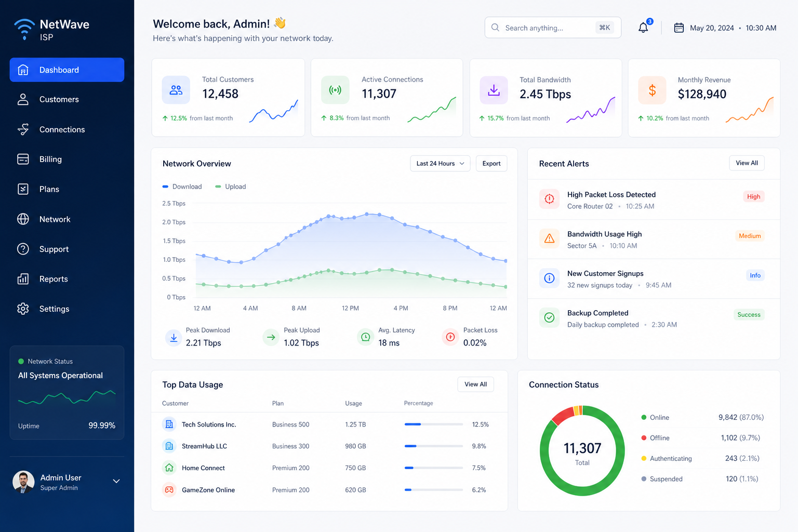Click the GameZone Online gamepad icon

tap(169, 489)
